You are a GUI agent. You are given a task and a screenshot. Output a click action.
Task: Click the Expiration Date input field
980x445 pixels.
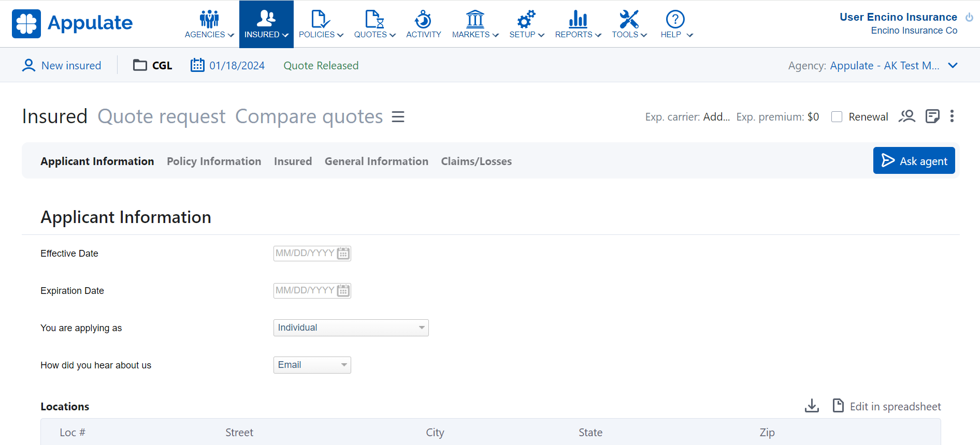tap(305, 291)
